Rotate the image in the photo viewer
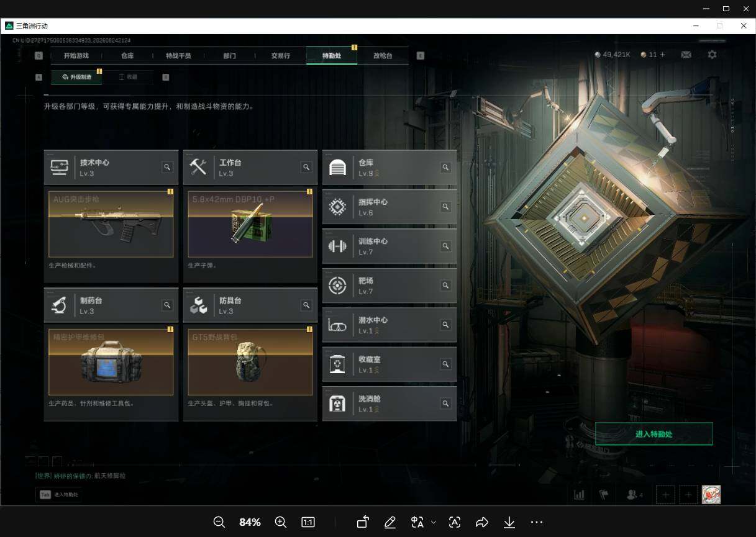 (x=363, y=522)
